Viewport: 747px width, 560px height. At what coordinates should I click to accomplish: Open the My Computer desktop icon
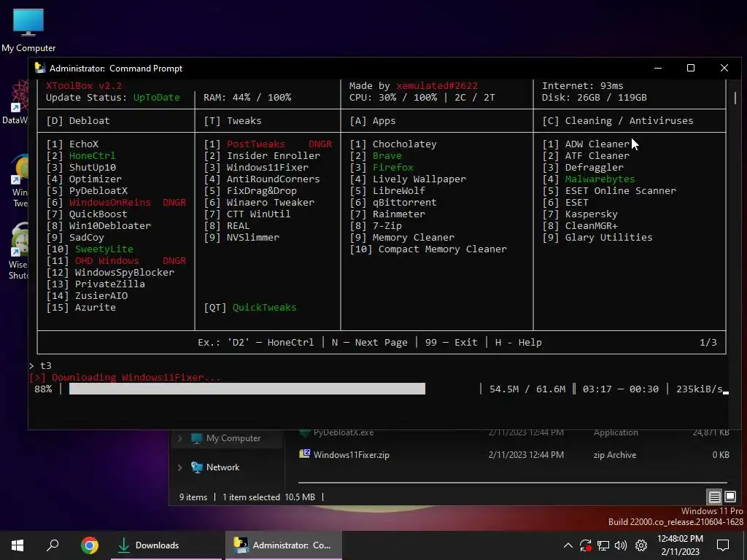[x=28, y=30]
